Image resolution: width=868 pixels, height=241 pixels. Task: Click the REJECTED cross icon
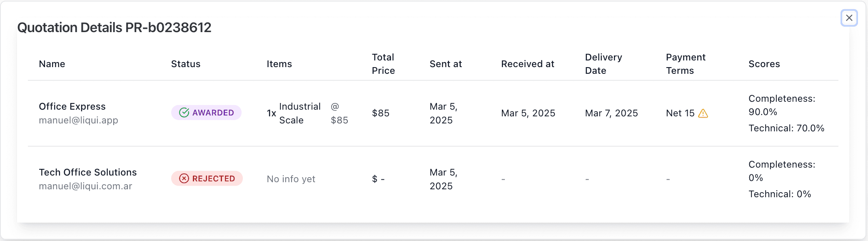pos(184,178)
